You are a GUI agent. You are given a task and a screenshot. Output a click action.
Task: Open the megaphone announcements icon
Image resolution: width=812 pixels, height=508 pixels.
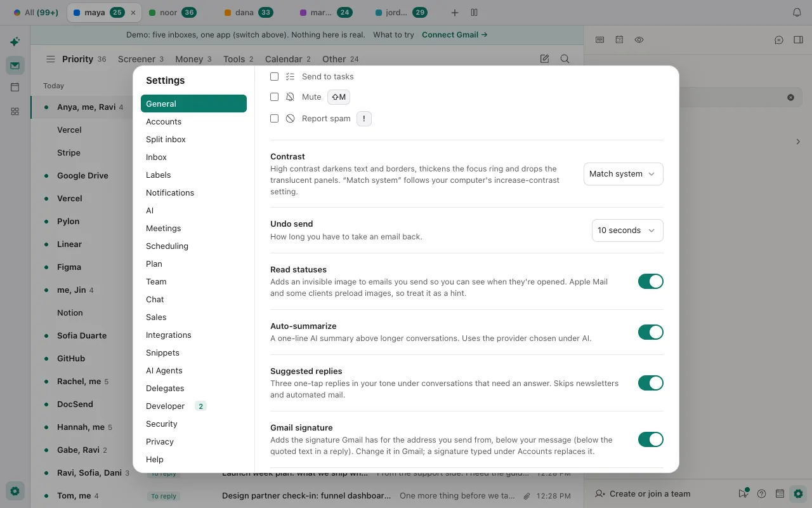743,493
